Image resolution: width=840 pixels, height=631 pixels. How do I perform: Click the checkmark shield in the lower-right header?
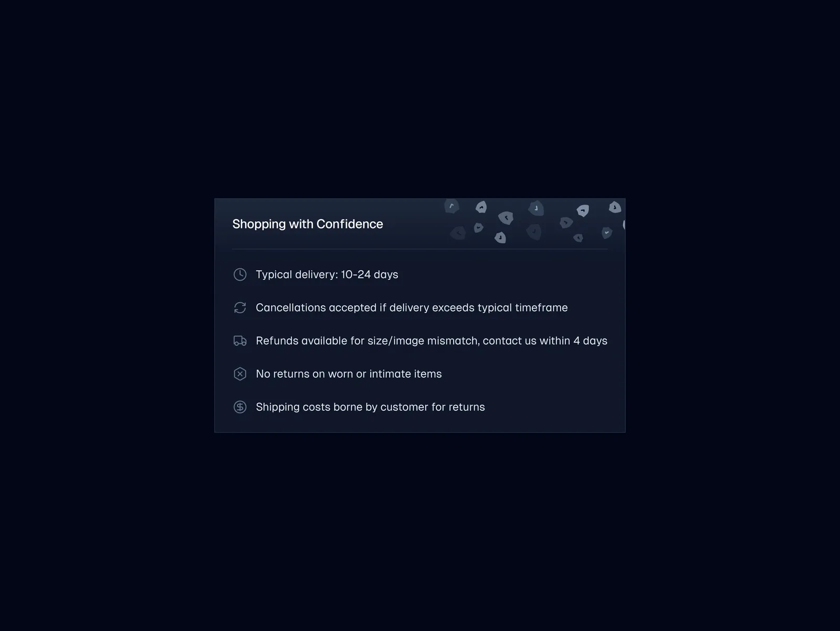[x=607, y=232]
